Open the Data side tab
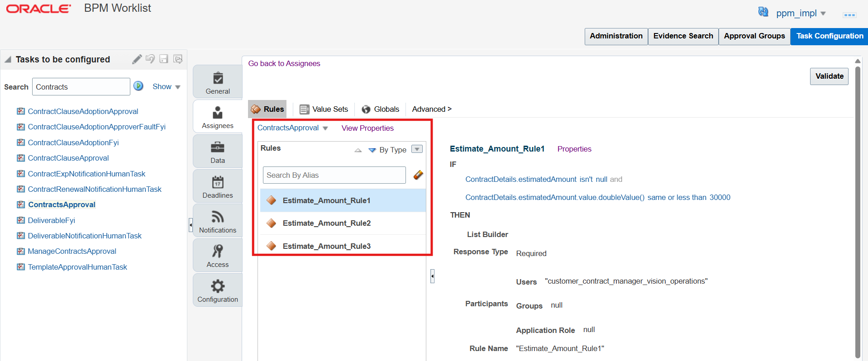This screenshot has width=868, height=361. click(x=218, y=151)
